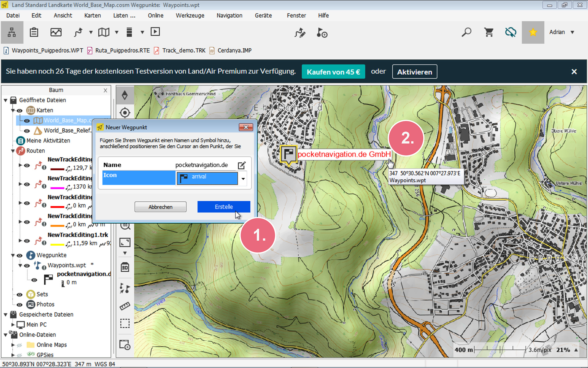Click the center on GPS position icon
The image size is (588, 368).
tap(125, 112)
